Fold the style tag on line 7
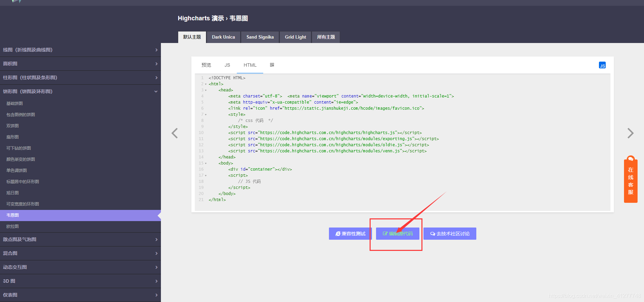644x302 pixels. tap(206, 114)
